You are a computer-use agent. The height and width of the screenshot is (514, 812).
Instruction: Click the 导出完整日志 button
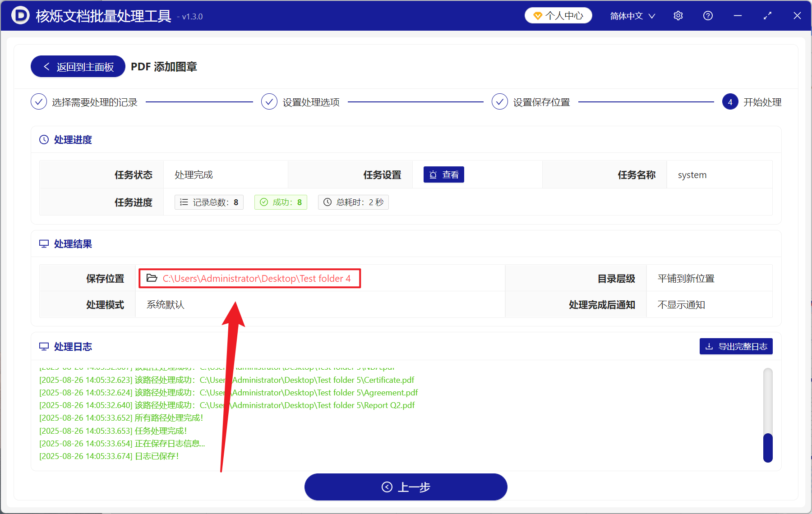pyautogui.click(x=736, y=346)
